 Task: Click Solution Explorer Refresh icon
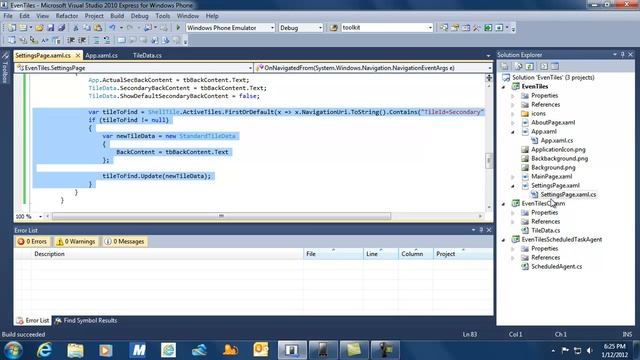(x=529, y=66)
